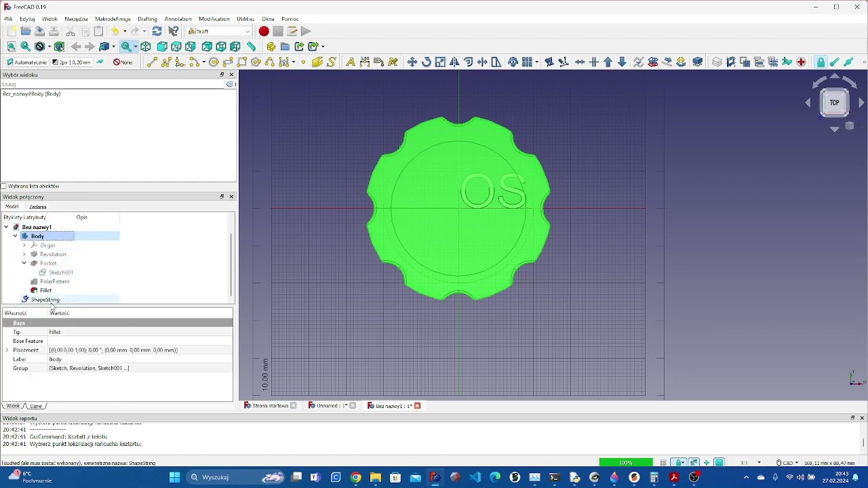Collapse the 'Bez nazwy1' document tree

6,227
